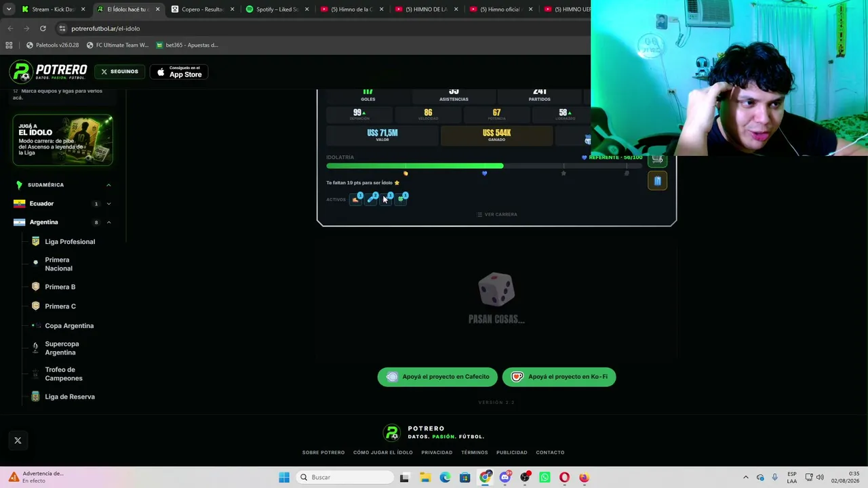
Task: Open Microsoft Store from the taskbar
Action: [x=465, y=477]
